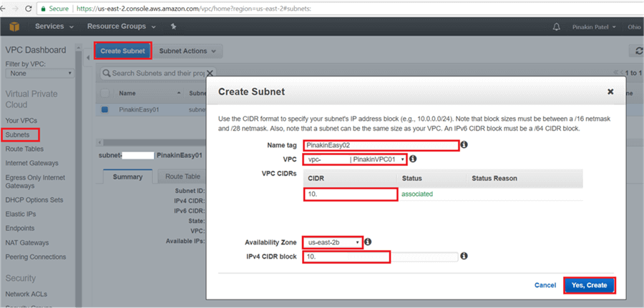Open Peering Connections in sidebar
The width and height of the screenshot is (644, 308).
(x=36, y=257)
